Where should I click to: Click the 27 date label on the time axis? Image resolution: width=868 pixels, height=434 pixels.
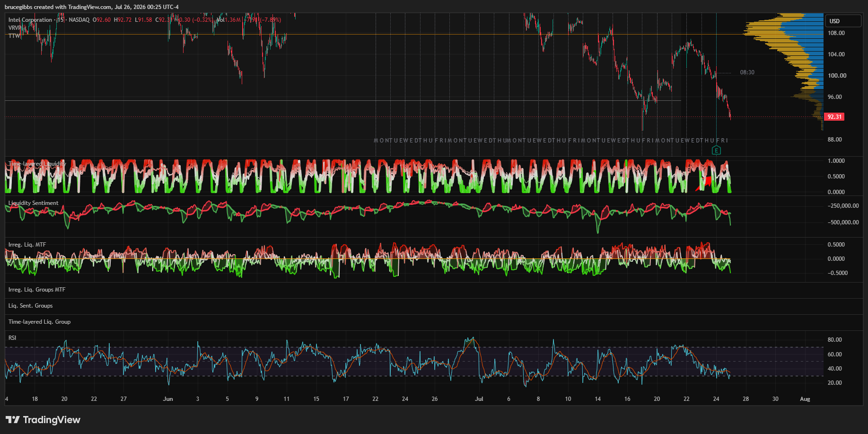coord(123,399)
